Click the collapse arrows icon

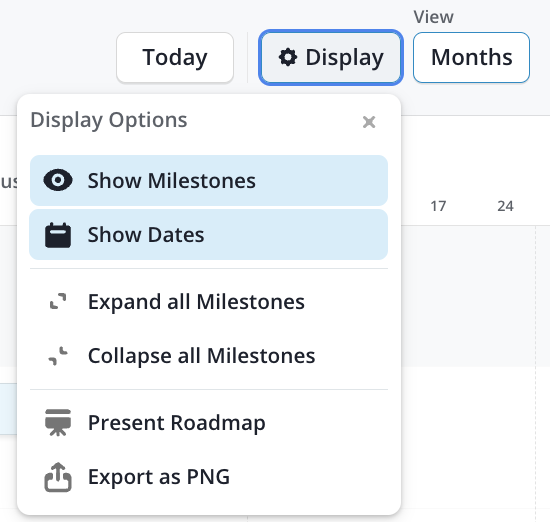(x=58, y=356)
